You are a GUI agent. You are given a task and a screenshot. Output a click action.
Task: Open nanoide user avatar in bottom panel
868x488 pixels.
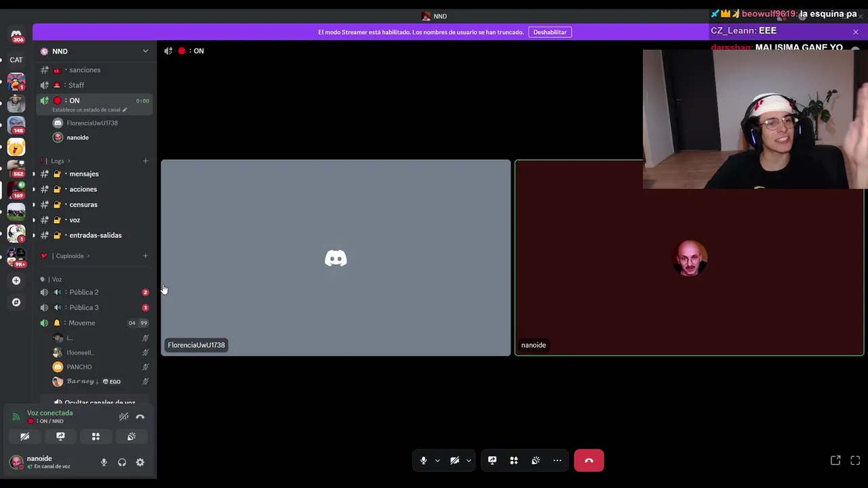pyautogui.click(x=16, y=462)
